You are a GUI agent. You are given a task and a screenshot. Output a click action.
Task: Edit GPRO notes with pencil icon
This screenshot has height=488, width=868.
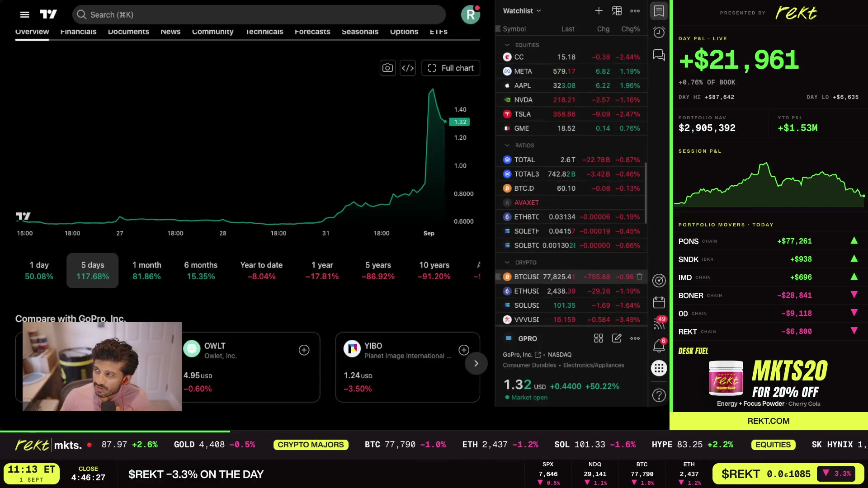pos(617,338)
